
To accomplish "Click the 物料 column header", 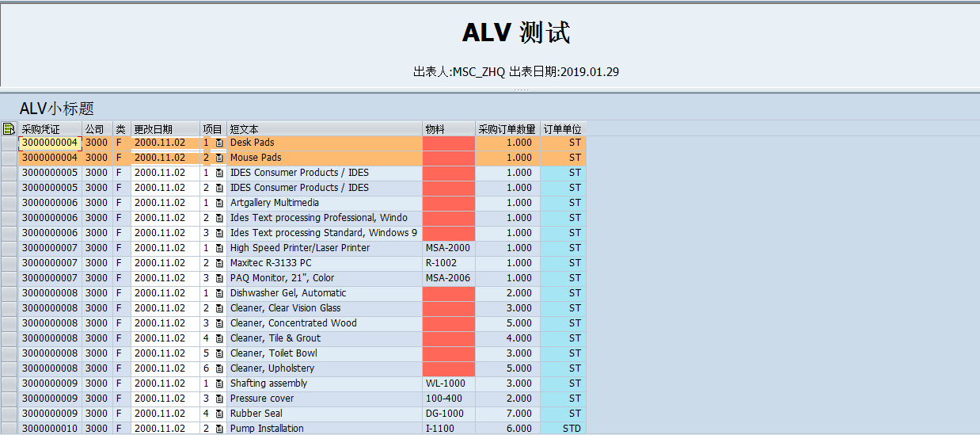I will pyautogui.click(x=449, y=129).
